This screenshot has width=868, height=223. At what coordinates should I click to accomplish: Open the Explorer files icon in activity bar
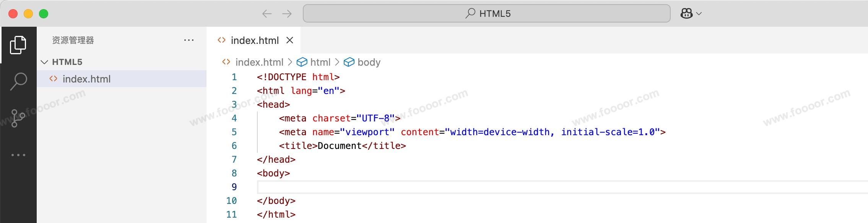18,45
